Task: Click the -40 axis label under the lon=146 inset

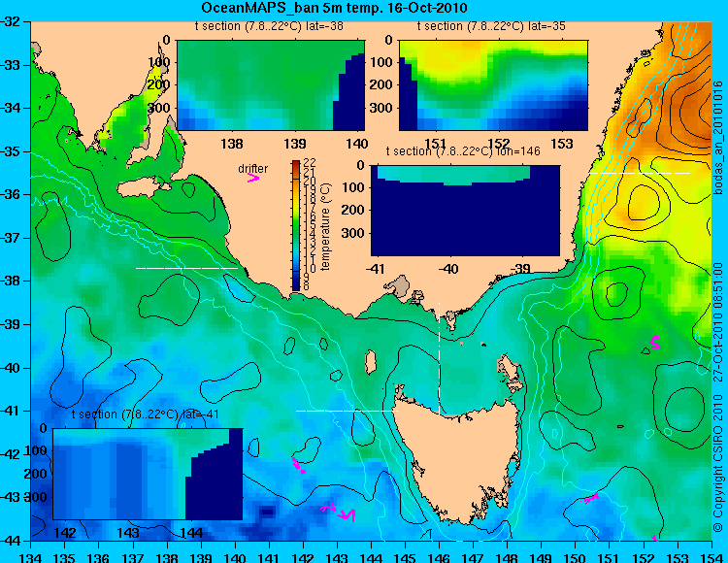Action: tap(448, 269)
